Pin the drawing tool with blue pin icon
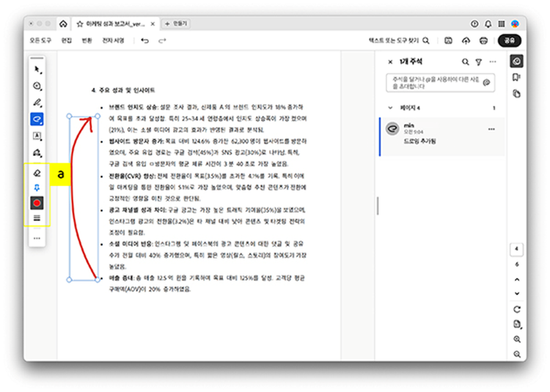Image resolution: width=550 pixels, height=392 pixels. pyautogui.click(x=37, y=188)
